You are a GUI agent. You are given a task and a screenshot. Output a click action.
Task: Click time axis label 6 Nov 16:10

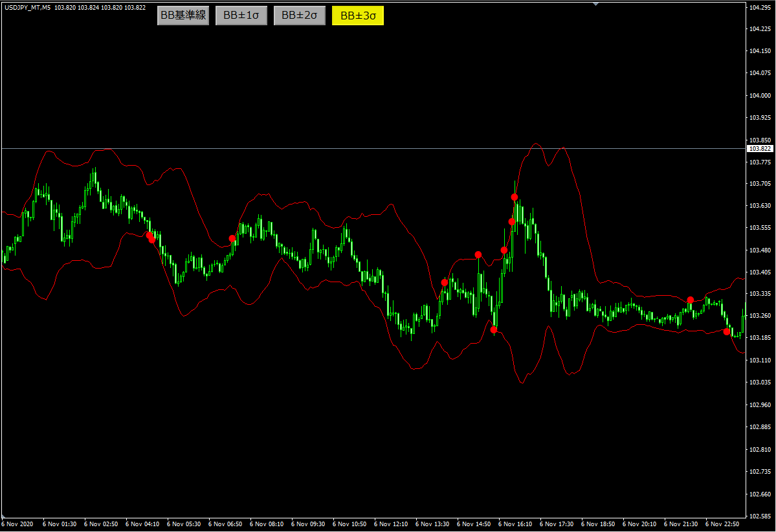(x=515, y=524)
